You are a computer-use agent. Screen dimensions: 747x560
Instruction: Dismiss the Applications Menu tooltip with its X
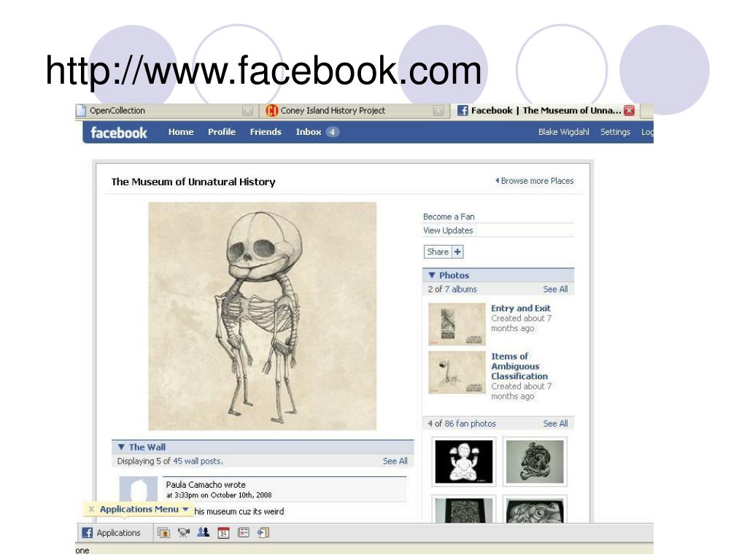pos(91,509)
